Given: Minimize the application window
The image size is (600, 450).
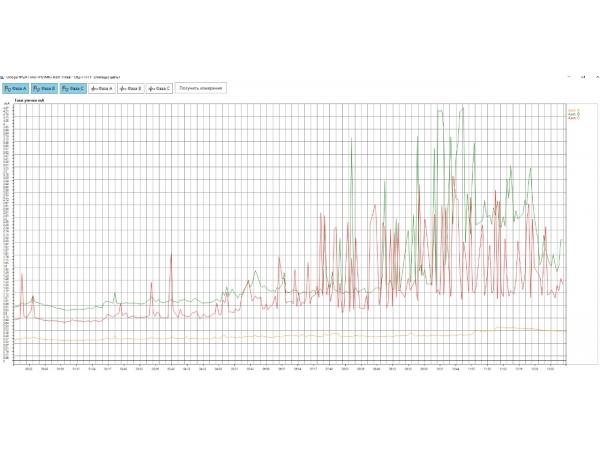Looking at the screenshot, I should (x=570, y=75).
